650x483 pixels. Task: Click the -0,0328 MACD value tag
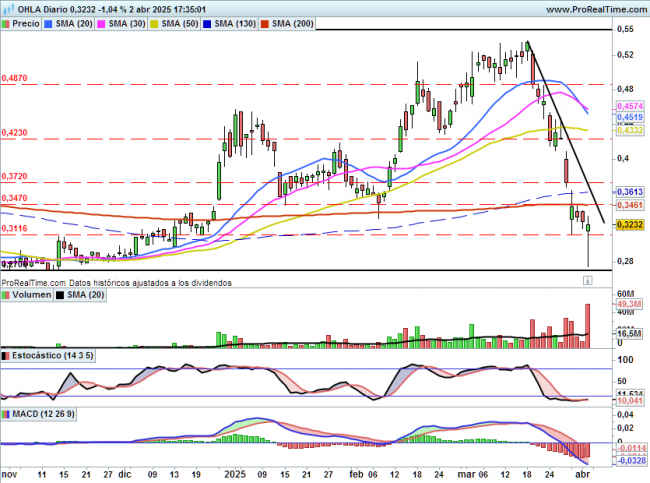pyautogui.click(x=631, y=461)
